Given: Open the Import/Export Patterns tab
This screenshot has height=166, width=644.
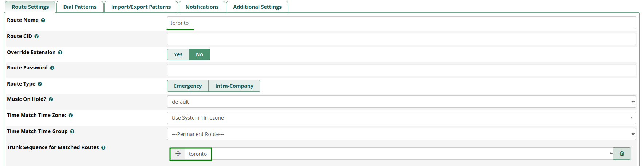Looking at the screenshot, I should click(x=141, y=7).
